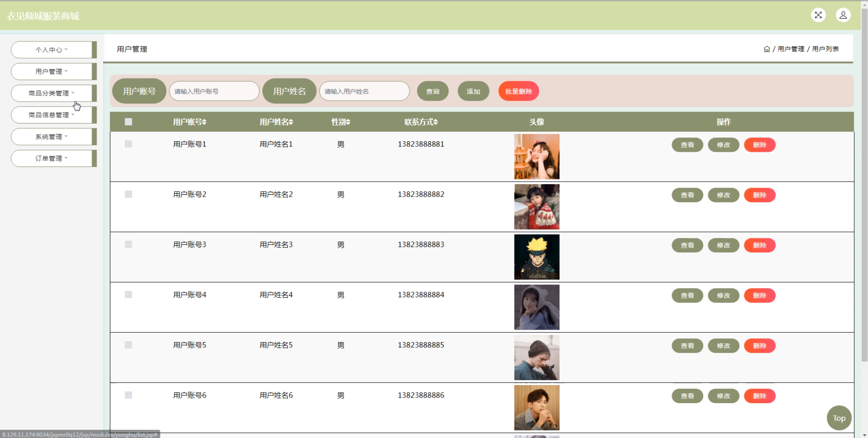The width and height of the screenshot is (868, 438).
Task: Click 查看 for 用户账号4
Action: (687, 296)
